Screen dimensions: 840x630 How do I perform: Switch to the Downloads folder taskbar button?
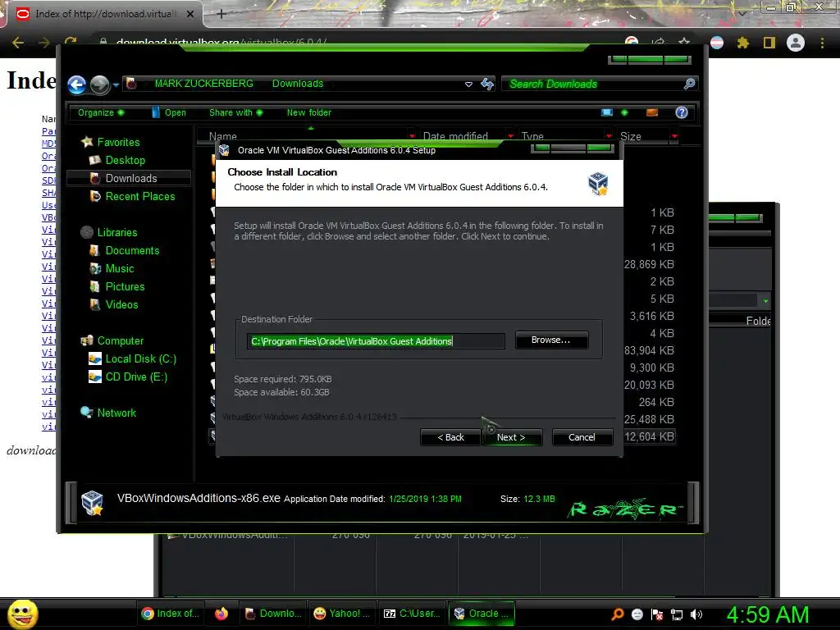[272, 614]
